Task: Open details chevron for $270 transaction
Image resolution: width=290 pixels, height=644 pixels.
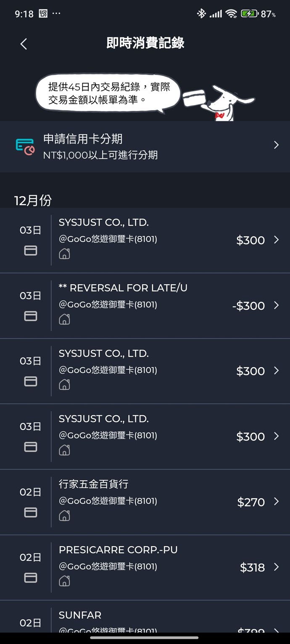Action: [276, 501]
